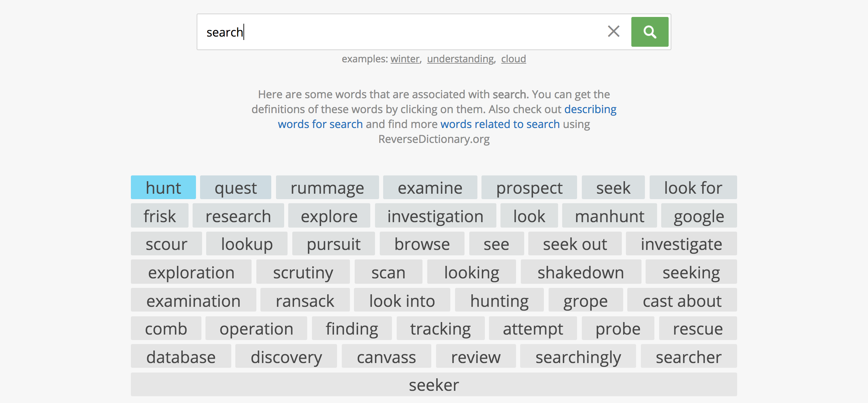Image resolution: width=868 pixels, height=403 pixels.
Task: Click the 'quest' word tile
Action: click(235, 188)
